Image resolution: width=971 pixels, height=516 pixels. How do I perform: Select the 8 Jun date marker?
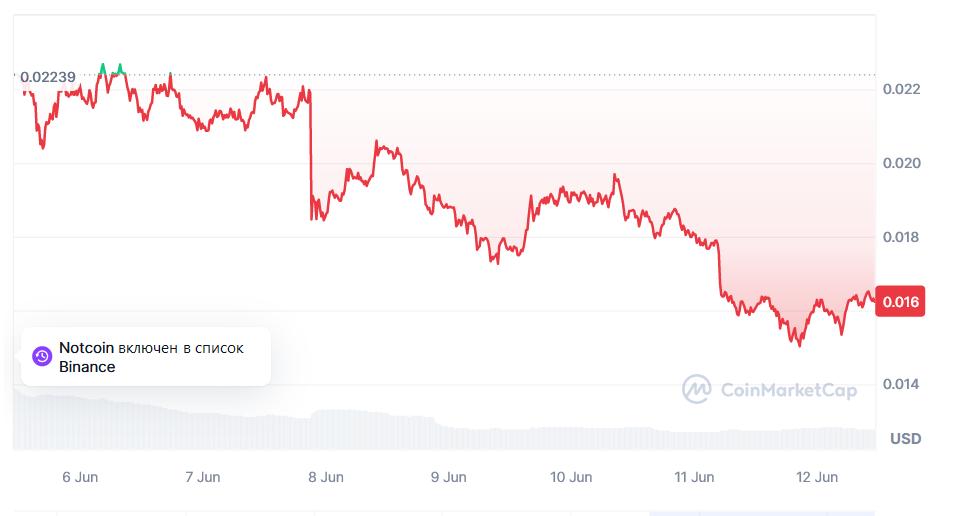(326, 477)
